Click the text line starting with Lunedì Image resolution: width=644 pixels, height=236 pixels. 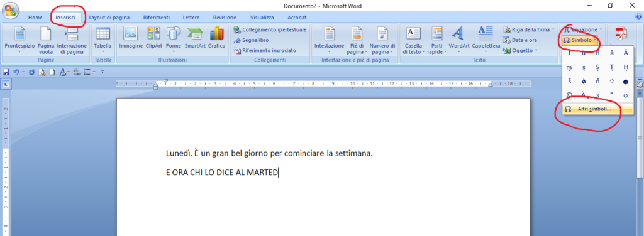[269, 154]
